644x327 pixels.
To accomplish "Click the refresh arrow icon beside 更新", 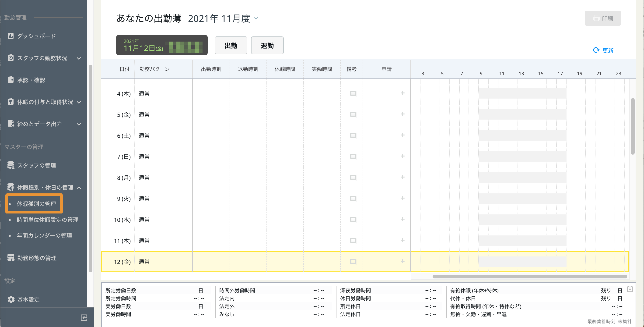I will 596,50.
